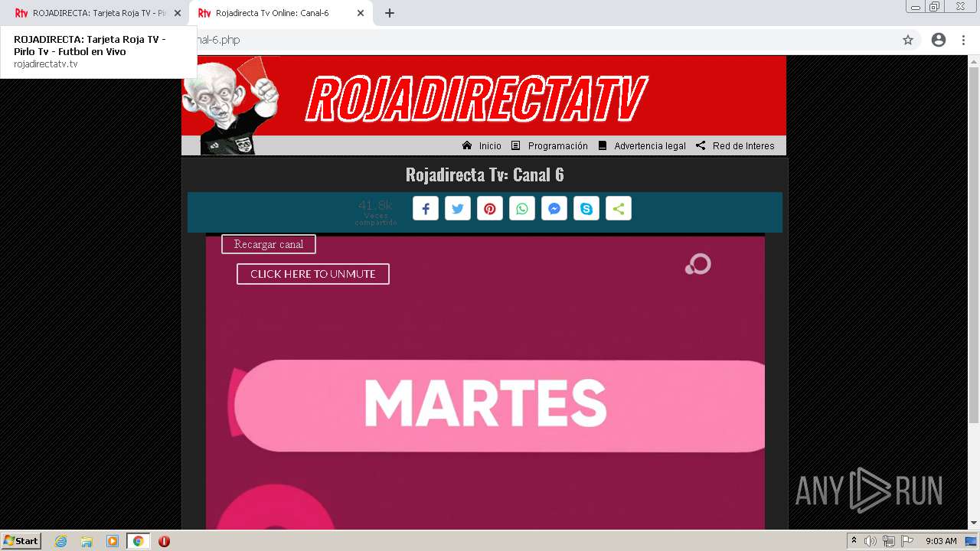
Task: Open the Windows Start menu
Action: [x=21, y=541]
